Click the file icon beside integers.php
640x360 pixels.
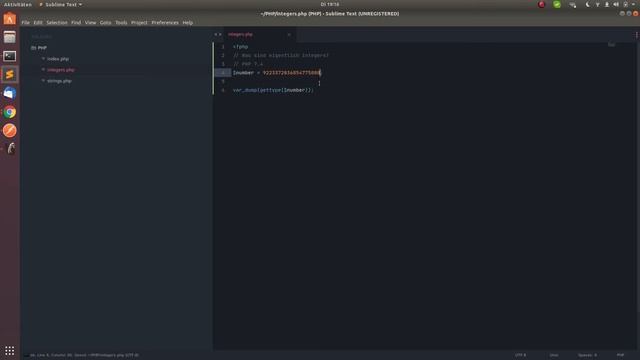pyautogui.click(x=43, y=70)
